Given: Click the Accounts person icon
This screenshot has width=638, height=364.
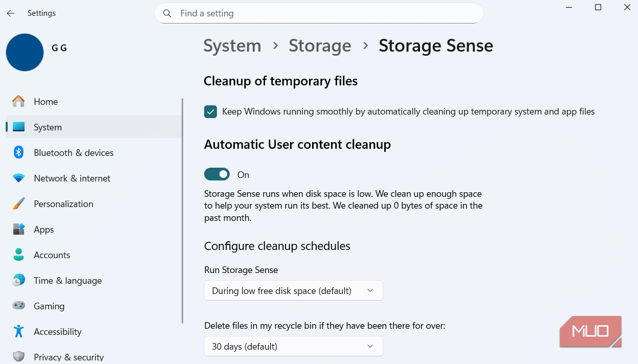Looking at the screenshot, I should coord(19,255).
